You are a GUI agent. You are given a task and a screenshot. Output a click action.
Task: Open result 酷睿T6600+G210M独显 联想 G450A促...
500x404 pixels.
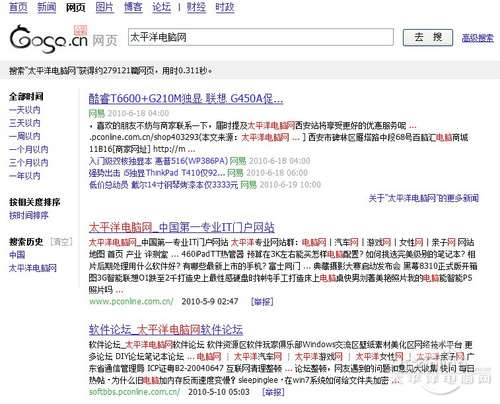coord(186,99)
